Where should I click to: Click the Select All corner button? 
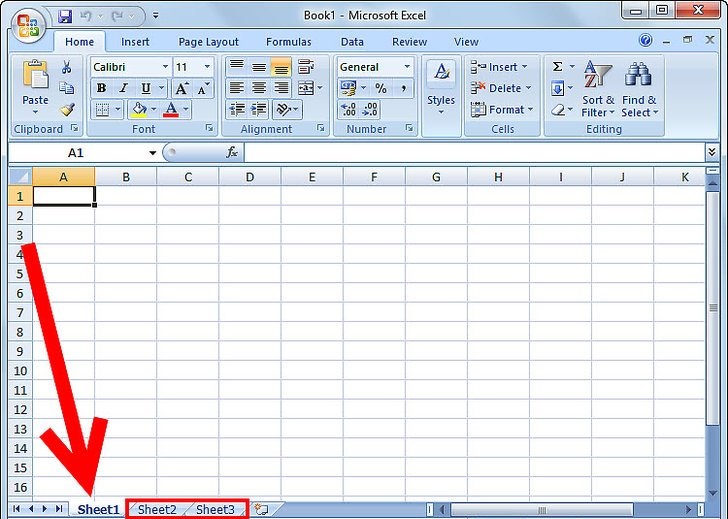[x=20, y=177]
